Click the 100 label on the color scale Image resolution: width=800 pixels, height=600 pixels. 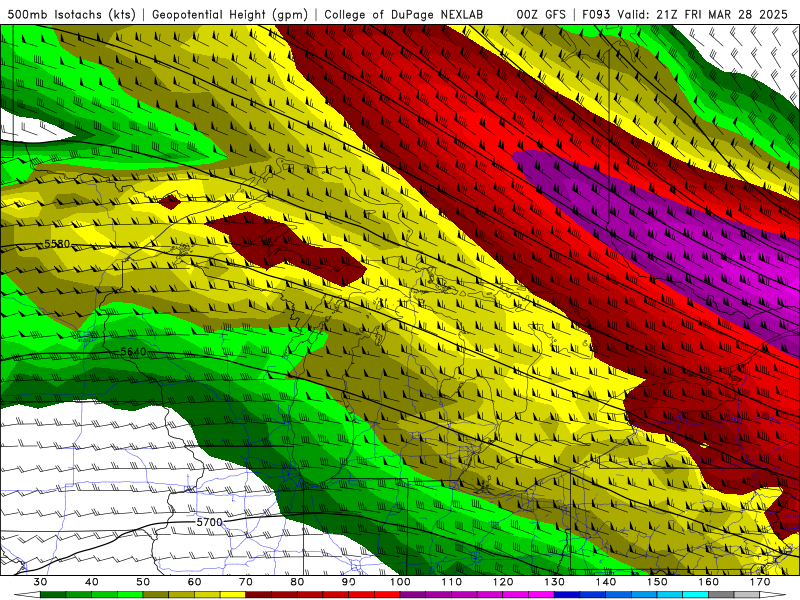[x=400, y=582]
